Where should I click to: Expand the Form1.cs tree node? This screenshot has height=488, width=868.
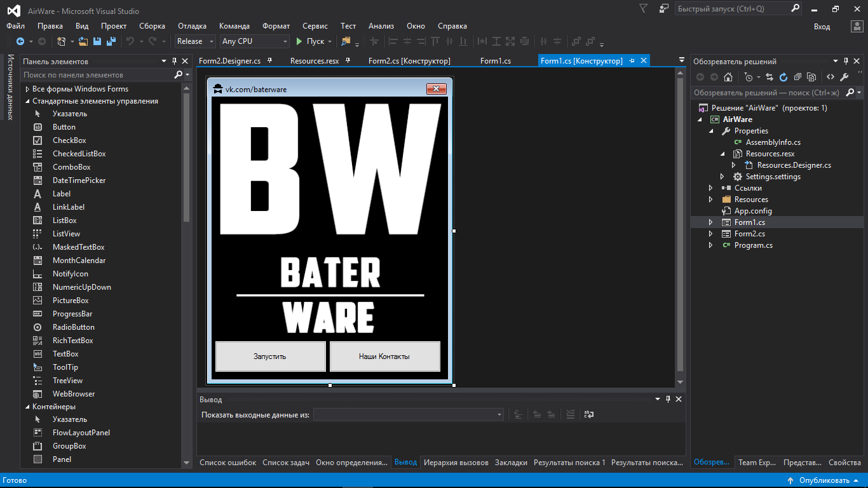711,222
